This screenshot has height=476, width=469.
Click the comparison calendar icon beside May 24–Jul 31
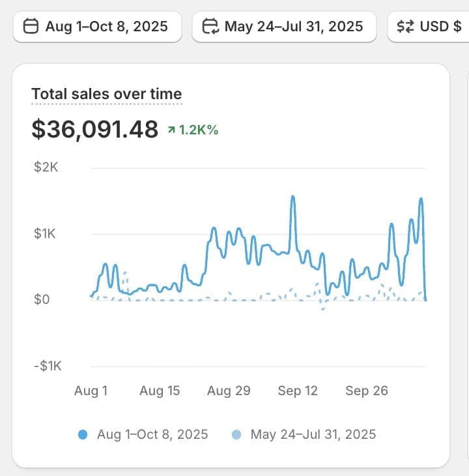tap(210, 27)
